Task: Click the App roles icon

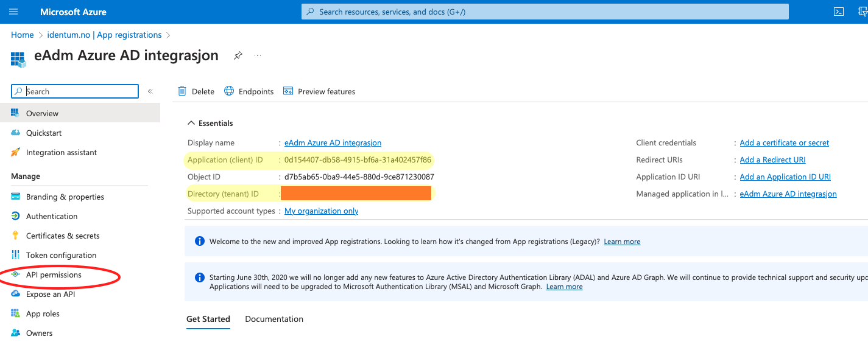Action: click(15, 313)
